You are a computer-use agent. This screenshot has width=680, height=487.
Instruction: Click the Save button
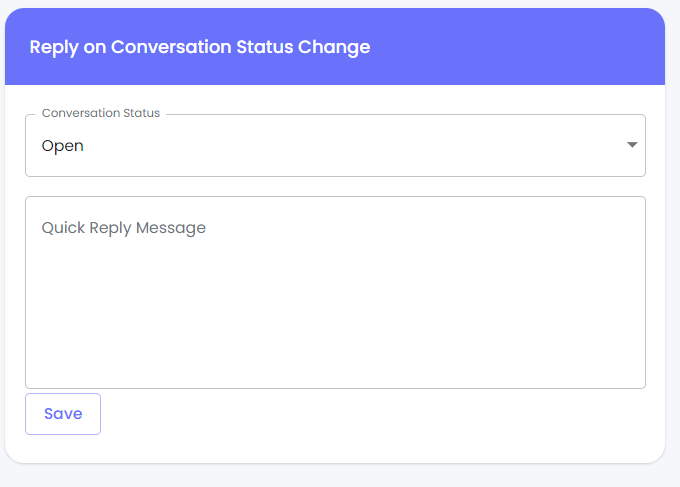63,414
